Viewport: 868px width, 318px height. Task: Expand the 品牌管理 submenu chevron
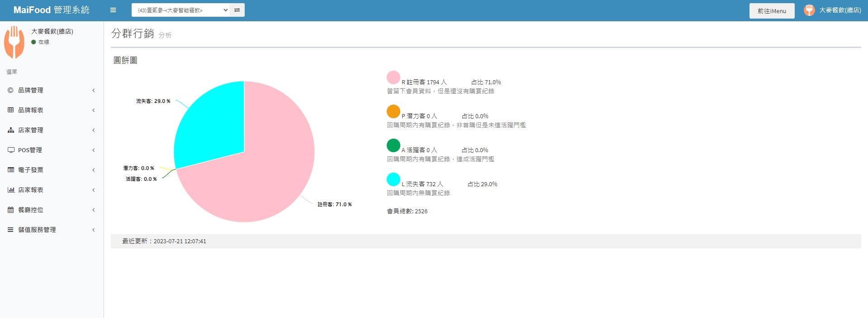point(94,90)
